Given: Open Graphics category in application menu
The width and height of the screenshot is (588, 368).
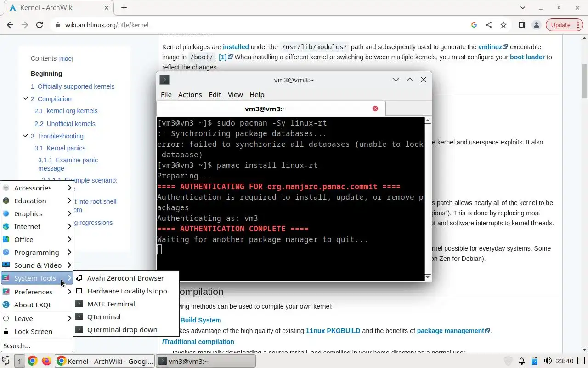Looking at the screenshot, I should pyautogui.click(x=37, y=213).
